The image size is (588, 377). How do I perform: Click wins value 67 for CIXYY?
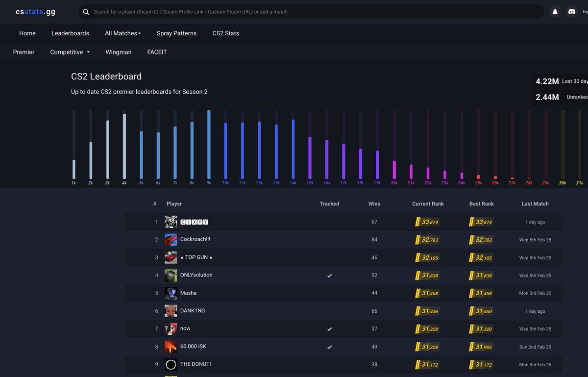[374, 222]
